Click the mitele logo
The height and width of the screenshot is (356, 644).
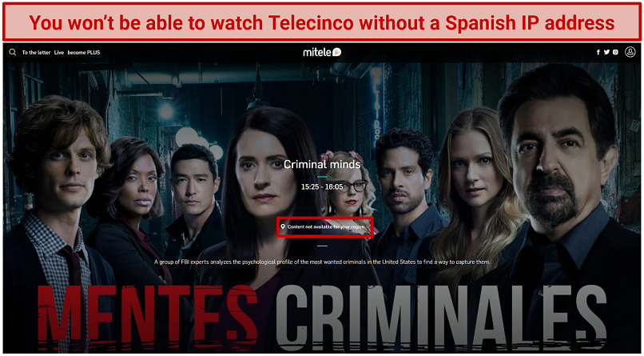click(323, 52)
